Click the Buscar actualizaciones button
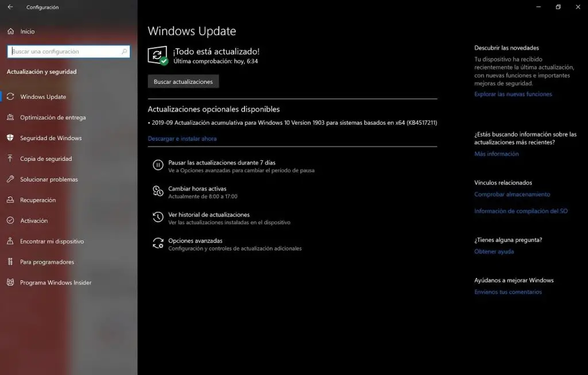The image size is (588, 375). tap(183, 82)
